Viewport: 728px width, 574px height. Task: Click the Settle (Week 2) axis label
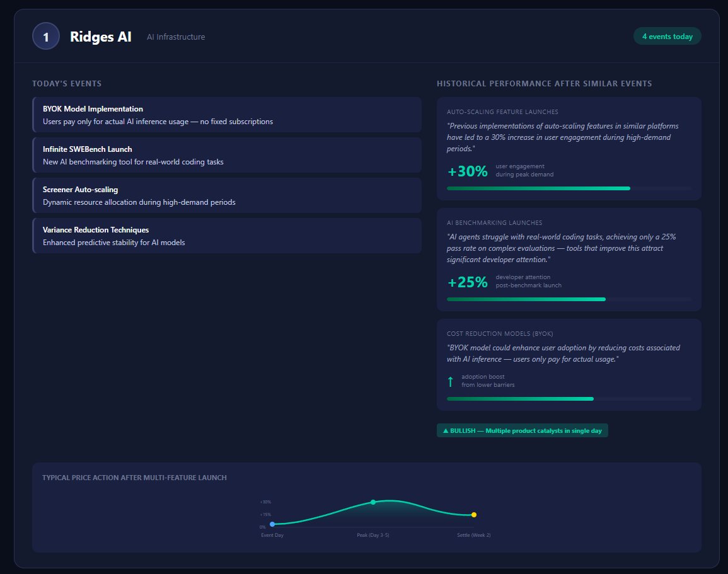click(473, 535)
